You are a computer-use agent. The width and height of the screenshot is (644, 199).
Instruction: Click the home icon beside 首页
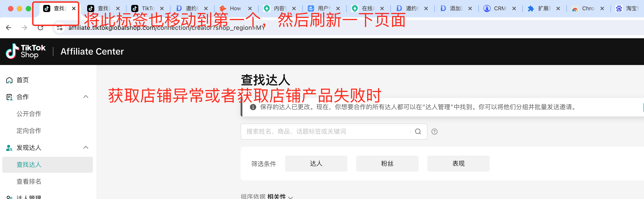(9, 80)
